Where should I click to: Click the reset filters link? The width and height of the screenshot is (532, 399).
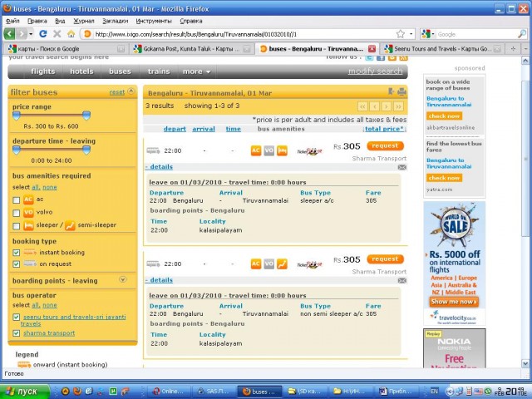[116, 92]
